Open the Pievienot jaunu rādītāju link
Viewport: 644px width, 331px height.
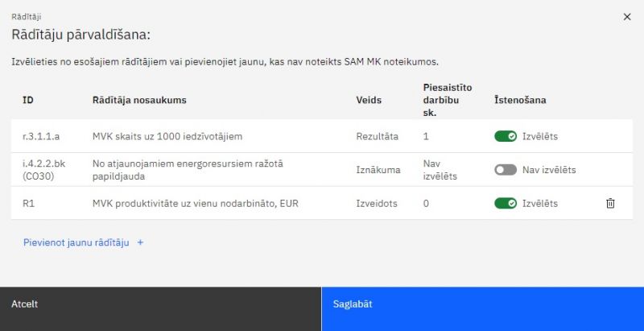(70, 242)
